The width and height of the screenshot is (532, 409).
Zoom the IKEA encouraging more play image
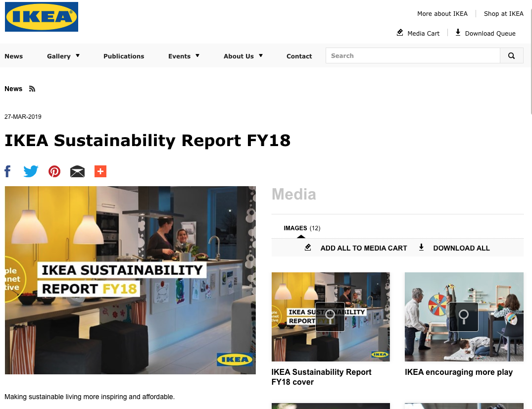(x=463, y=317)
